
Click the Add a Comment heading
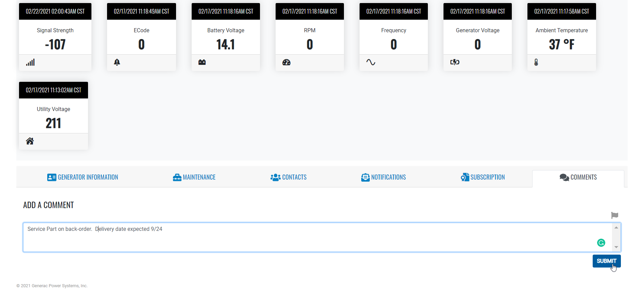[49, 205]
